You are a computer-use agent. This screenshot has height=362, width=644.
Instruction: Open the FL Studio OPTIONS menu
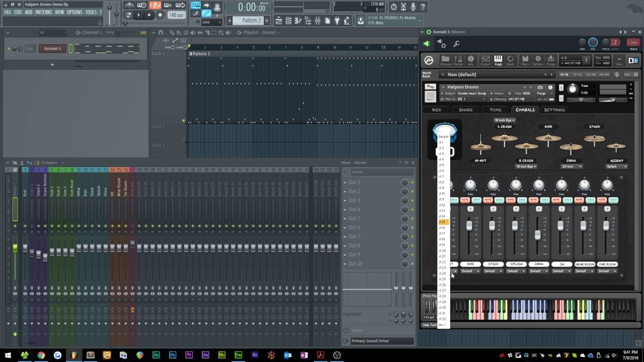point(74,12)
